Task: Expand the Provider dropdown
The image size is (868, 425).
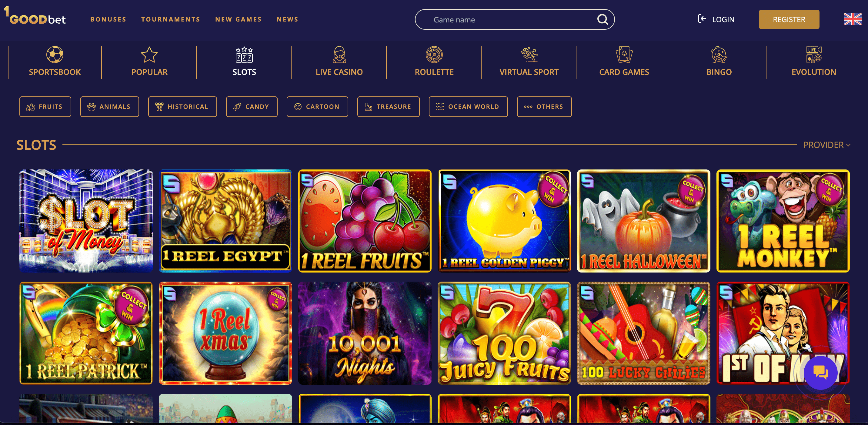Action: (x=826, y=145)
